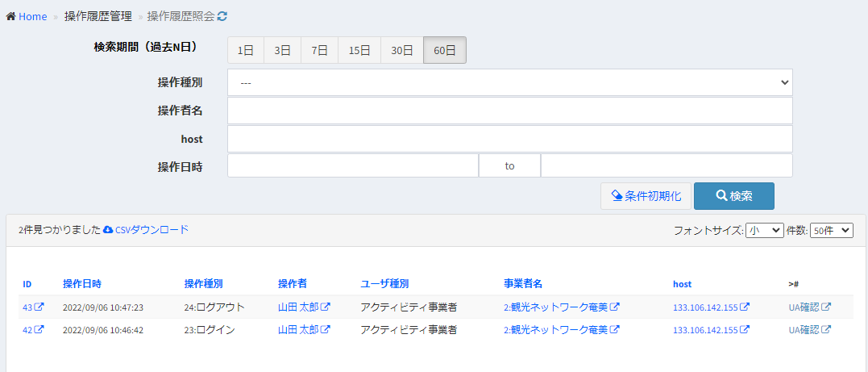868x372 pixels.
Task: Select the 1日 search period
Action: point(246,51)
